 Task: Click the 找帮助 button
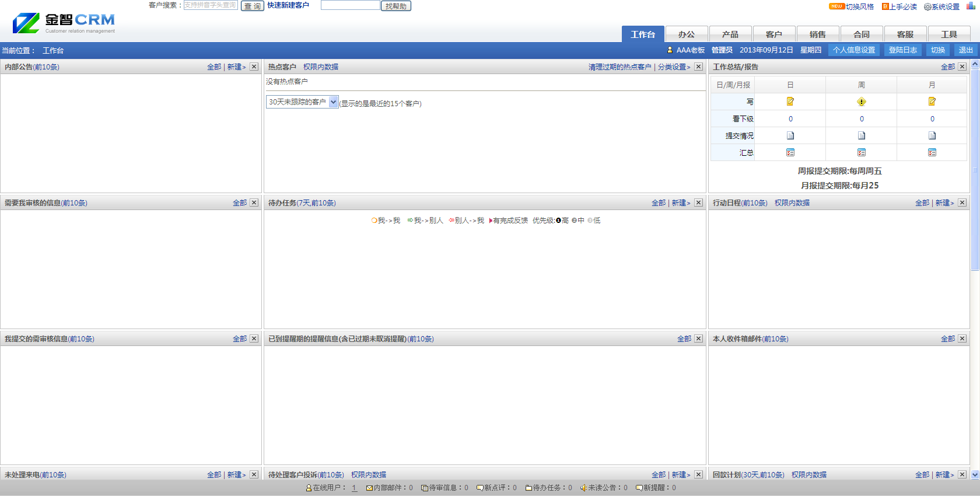pos(396,6)
